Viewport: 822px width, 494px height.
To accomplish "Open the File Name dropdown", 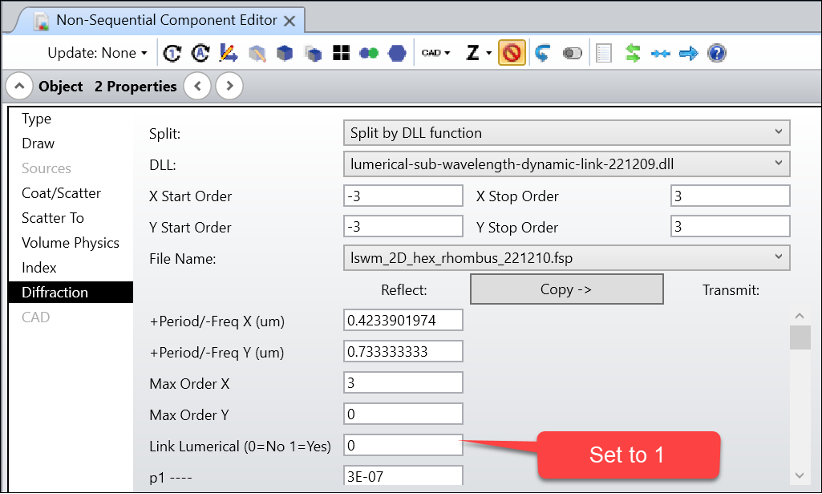I will click(567, 258).
